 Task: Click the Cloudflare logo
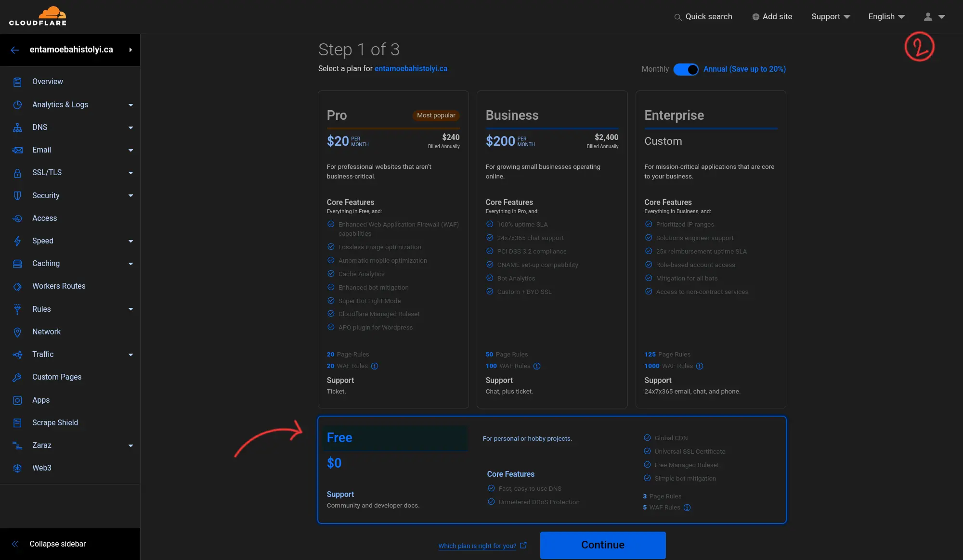38,16
